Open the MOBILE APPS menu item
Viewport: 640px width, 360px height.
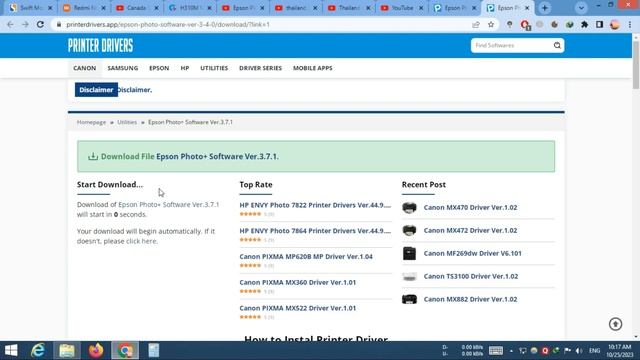[313, 68]
